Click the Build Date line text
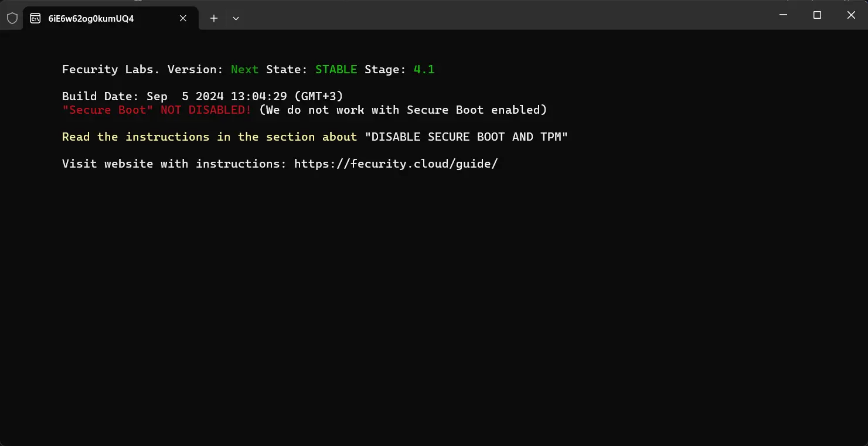This screenshot has height=446, width=868. (x=202, y=96)
